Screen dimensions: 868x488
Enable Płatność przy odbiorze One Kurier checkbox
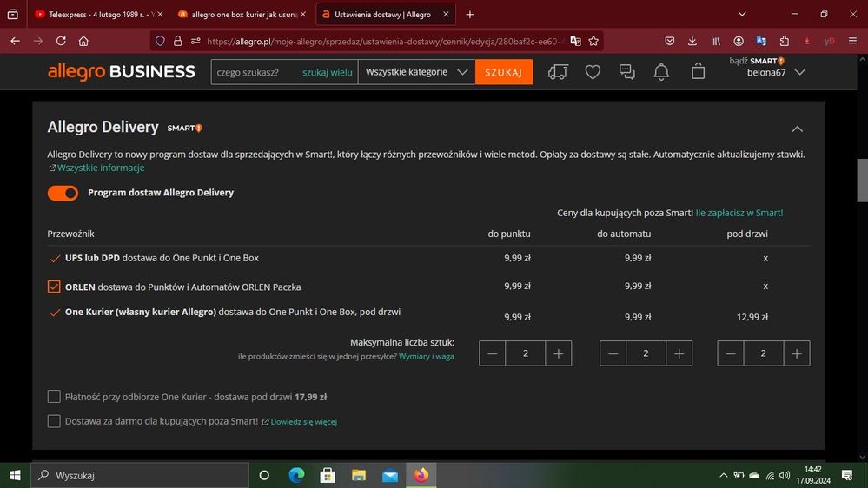pos(54,397)
